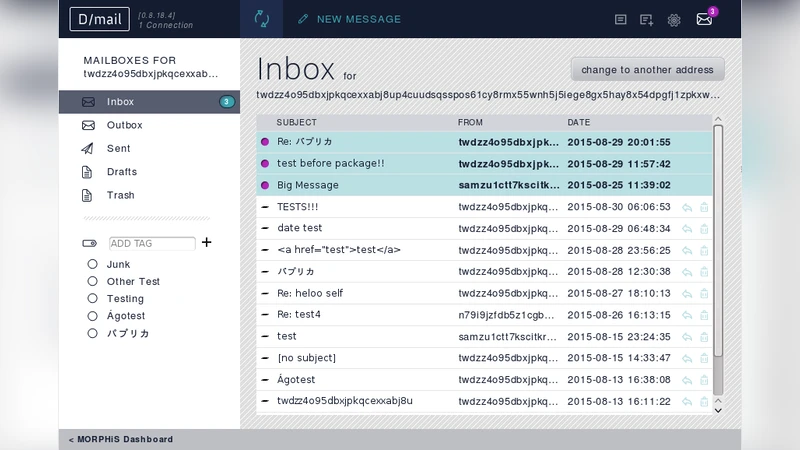Click the refresh/sync icon in top bar
The image size is (800, 450).
point(262,19)
